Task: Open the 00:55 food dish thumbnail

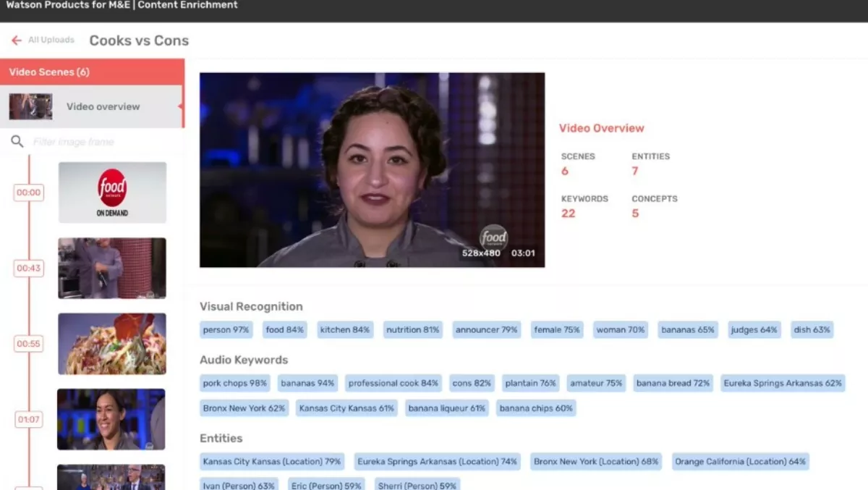Action: click(x=112, y=344)
